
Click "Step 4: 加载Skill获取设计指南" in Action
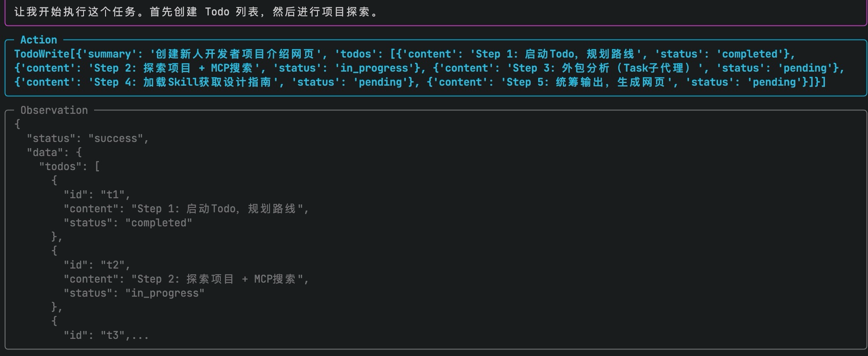click(182, 82)
